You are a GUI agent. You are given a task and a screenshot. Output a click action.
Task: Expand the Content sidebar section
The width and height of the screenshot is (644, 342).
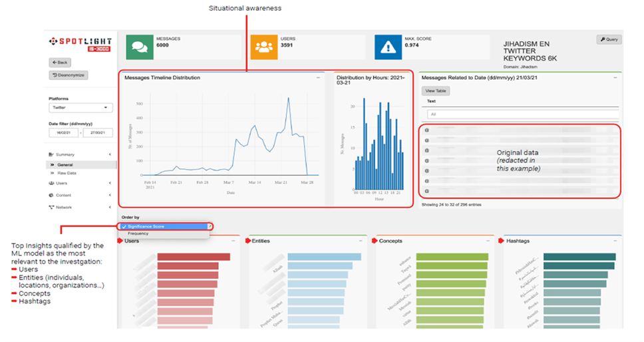[80, 195]
